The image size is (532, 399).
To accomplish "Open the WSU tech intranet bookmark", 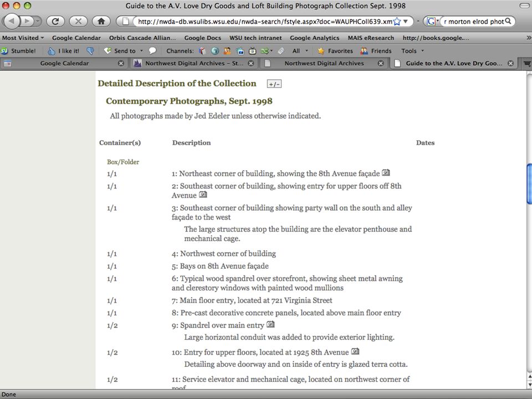I will click(x=255, y=38).
